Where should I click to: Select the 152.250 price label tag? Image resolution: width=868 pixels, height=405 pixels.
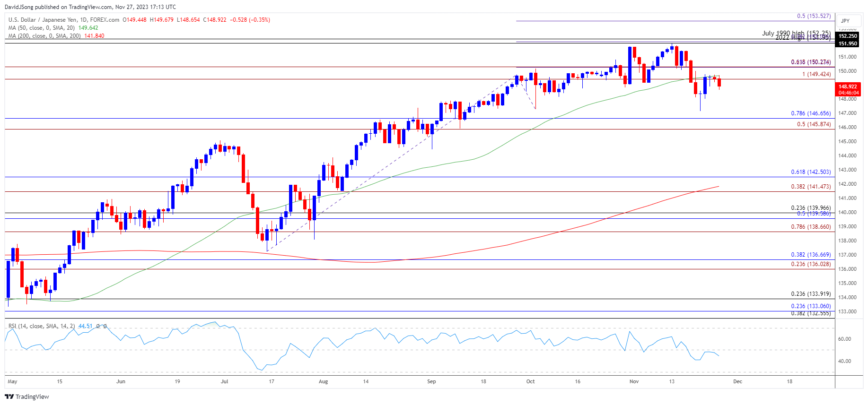click(x=848, y=36)
